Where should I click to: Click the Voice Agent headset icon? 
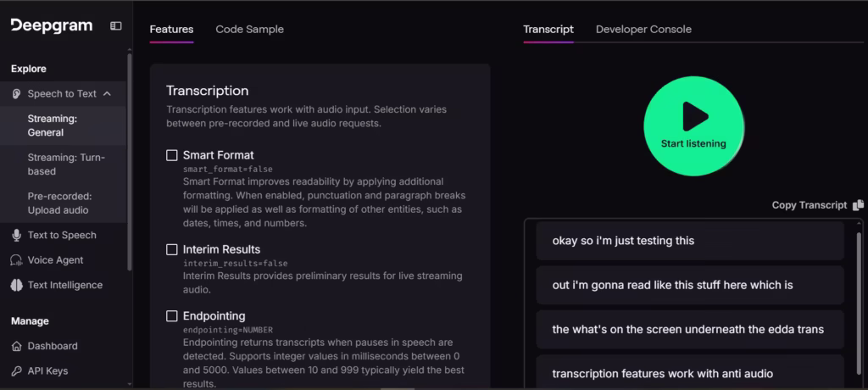tap(17, 259)
